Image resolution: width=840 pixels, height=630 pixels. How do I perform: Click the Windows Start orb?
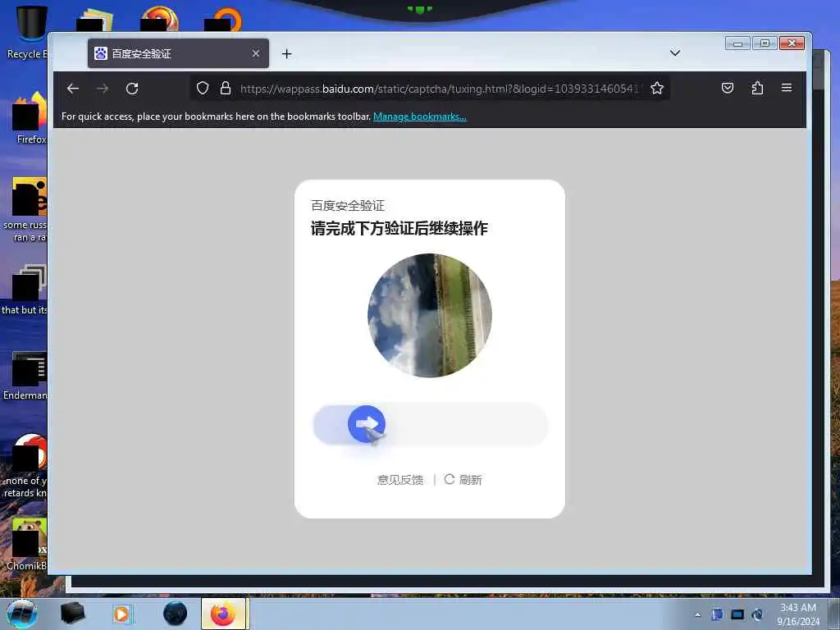click(22, 614)
